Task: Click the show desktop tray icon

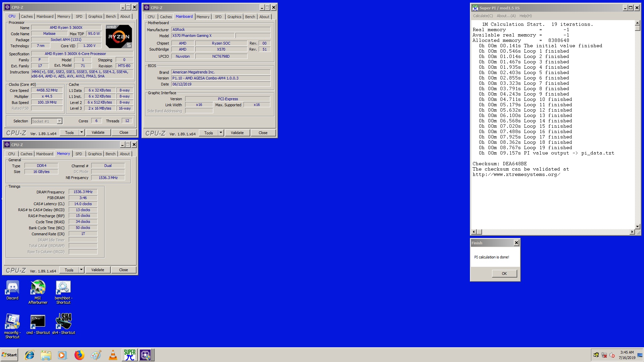Action: point(640,355)
